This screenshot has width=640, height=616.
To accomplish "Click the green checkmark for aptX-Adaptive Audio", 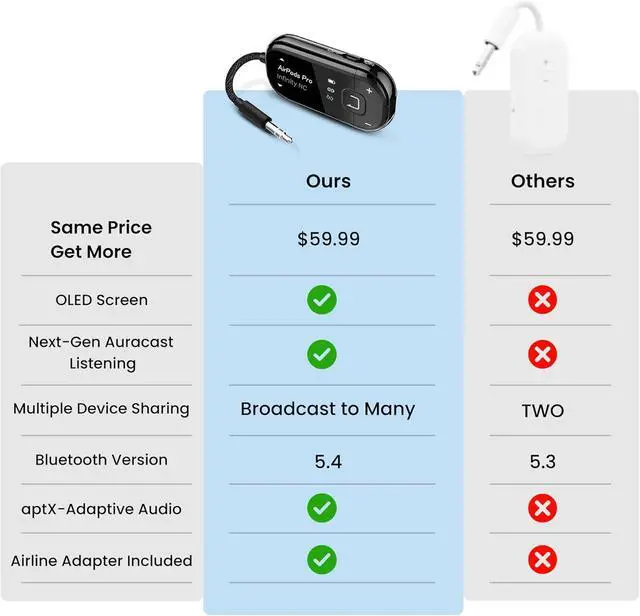I will [322, 509].
